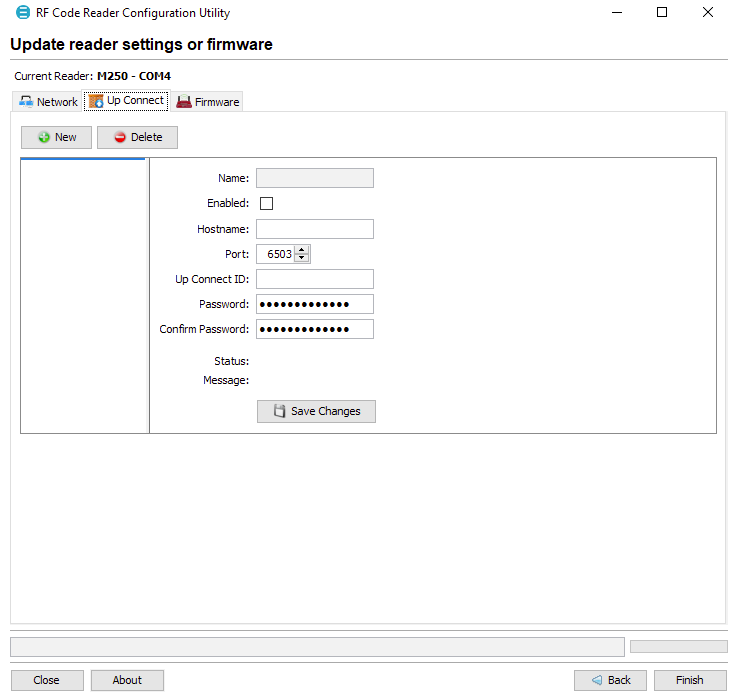The image size is (732, 700).
Task: Click the Up Connect tab icon
Action: click(96, 101)
